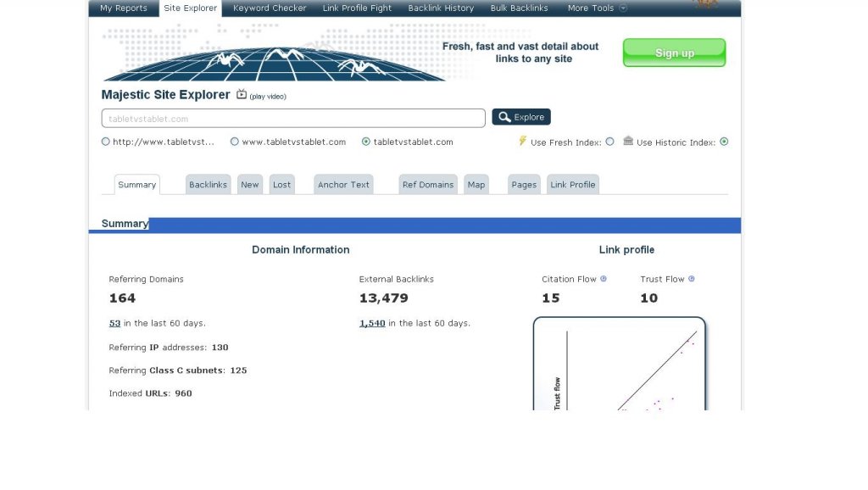Switch to the Summary tab
This screenshot has height=490, width=868.
[136, 185]
